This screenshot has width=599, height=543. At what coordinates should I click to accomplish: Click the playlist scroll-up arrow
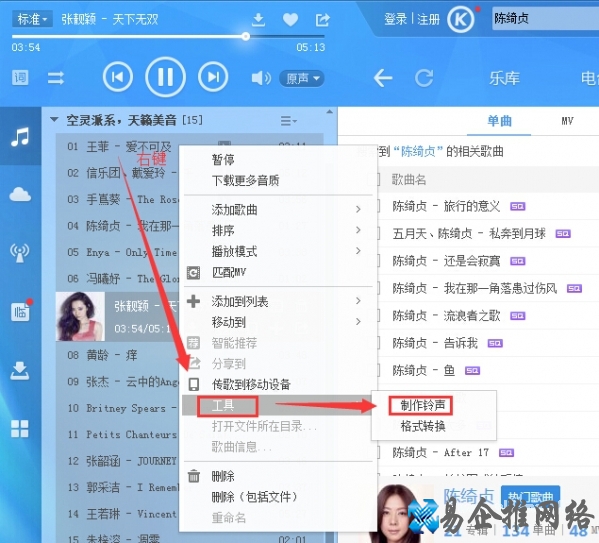click(330, 112)
